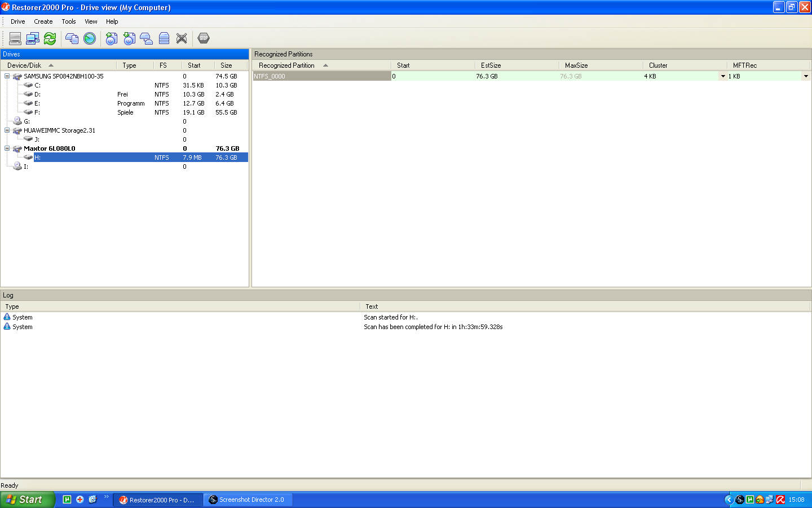The height and width of the screenshot is (508, 812).
Task: Click the local computer toolbar icon
Action: click(15, 38)
